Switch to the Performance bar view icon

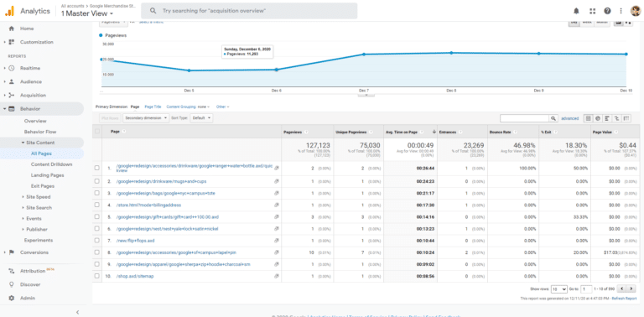(x=607, y=118)
